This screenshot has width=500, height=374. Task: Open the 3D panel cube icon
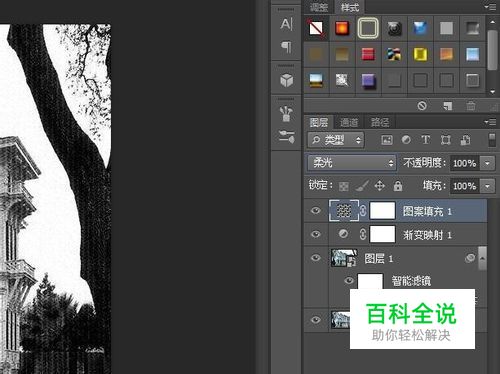pyautogui.click(x=287, y=80)
